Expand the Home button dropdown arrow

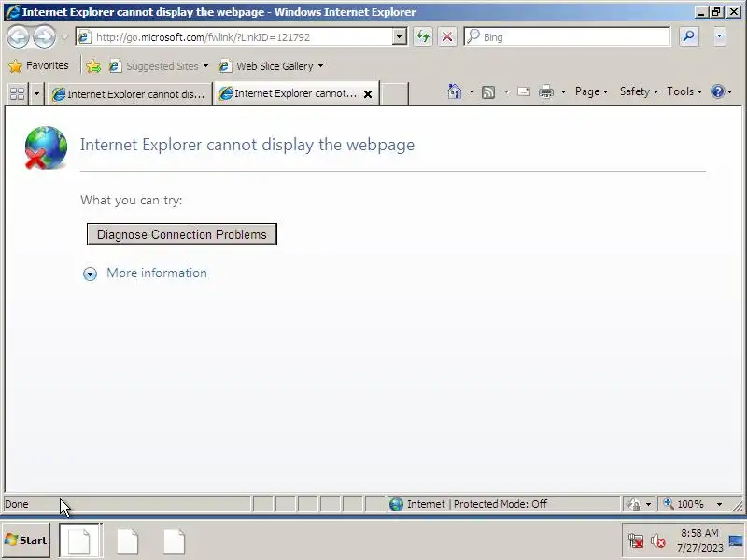[472, 91]
